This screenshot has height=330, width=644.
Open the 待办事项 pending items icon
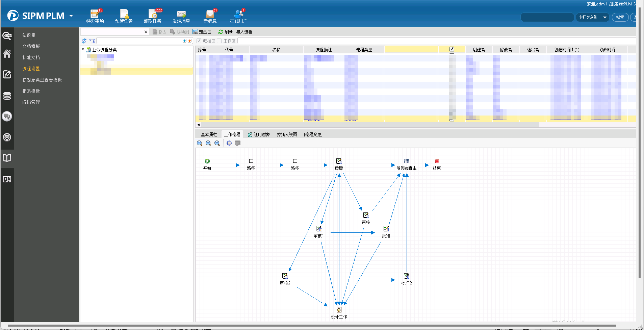pyautogui.click(x=95, y=16)
